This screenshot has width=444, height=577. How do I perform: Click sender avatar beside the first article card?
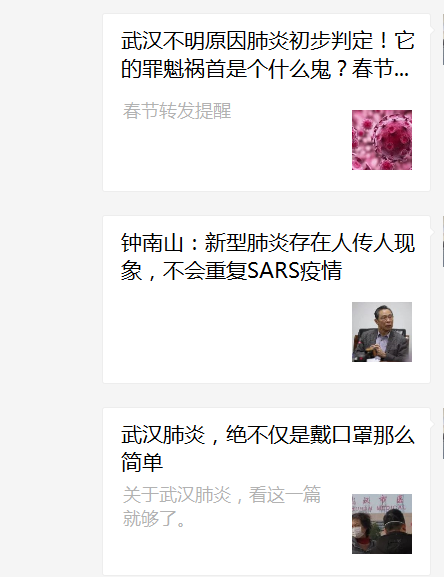point(443,40)
